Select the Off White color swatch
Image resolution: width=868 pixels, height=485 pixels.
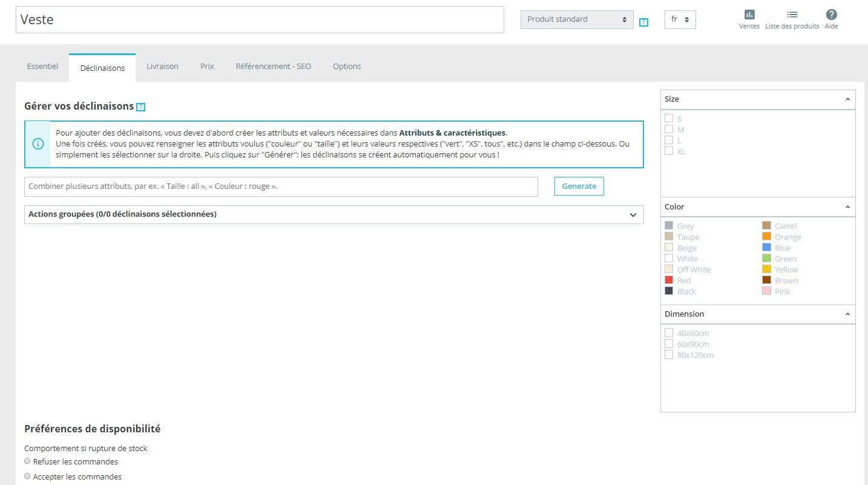[x=669, y=269]
